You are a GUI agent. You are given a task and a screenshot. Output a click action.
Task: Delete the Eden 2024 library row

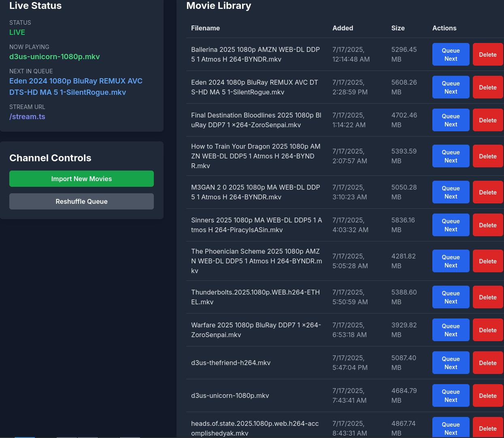coord(488,87)
